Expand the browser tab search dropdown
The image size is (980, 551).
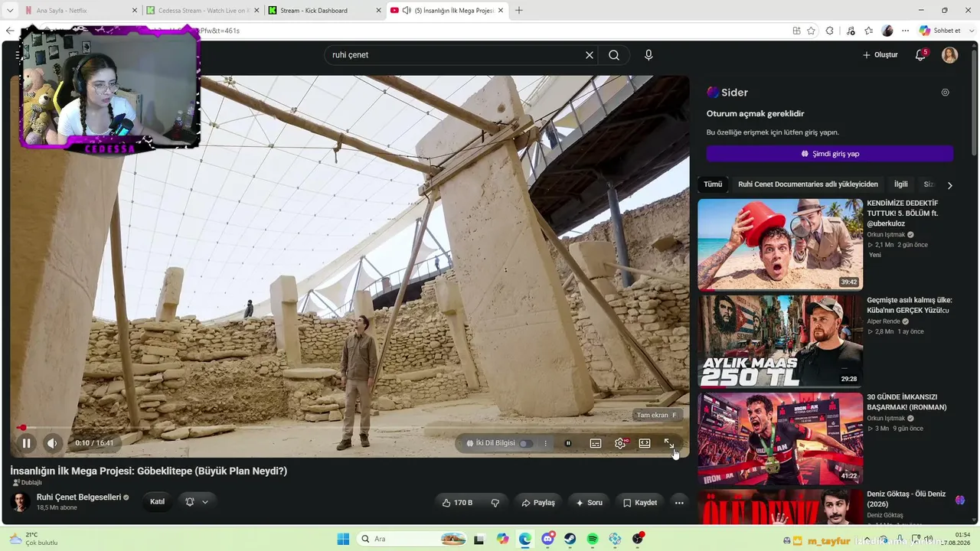click(10, 11)
